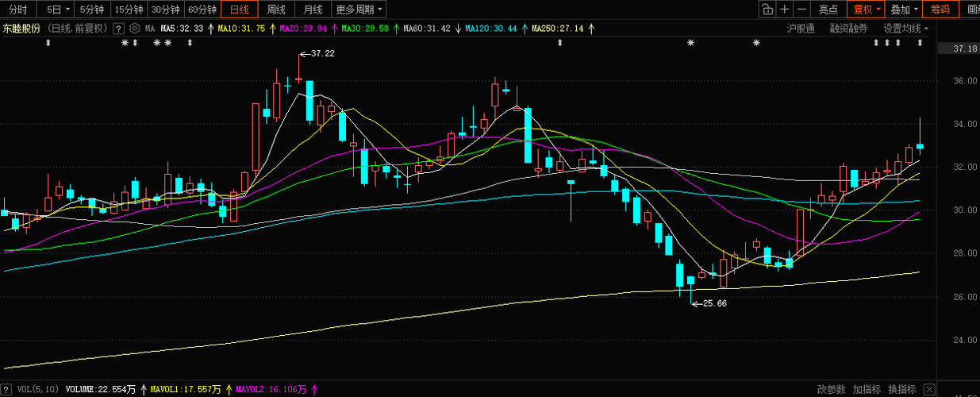Viewport: 980px width, 397px height.
Task: Zoom out with the minus icon
Action: tap(802, 10)
